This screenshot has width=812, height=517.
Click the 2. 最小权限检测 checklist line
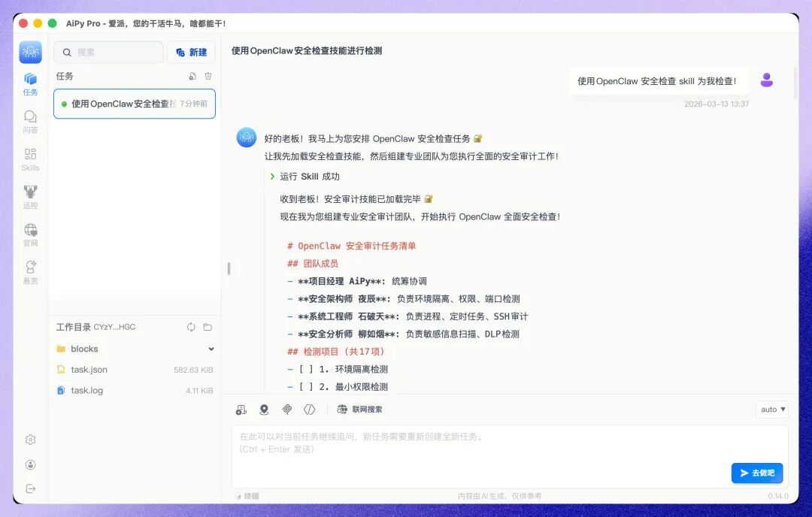pos(338,386)
